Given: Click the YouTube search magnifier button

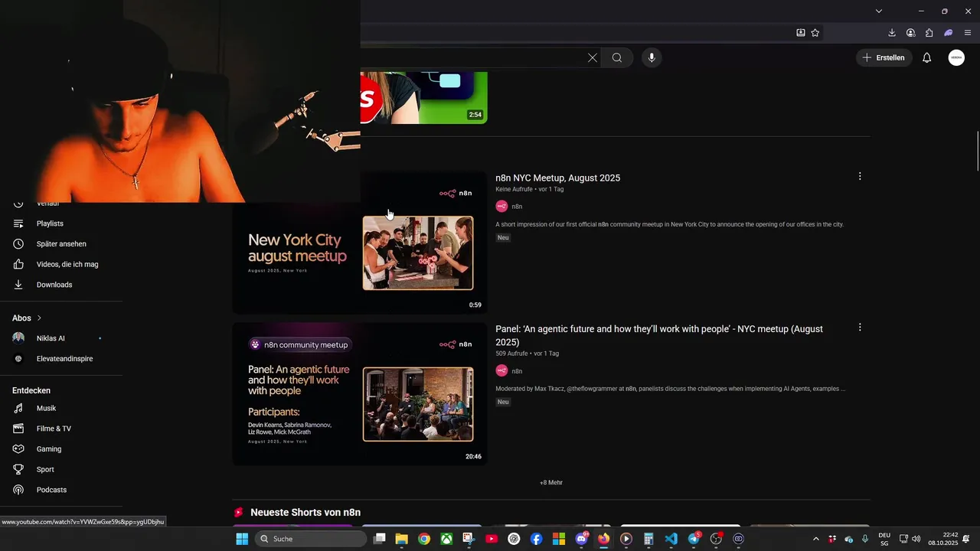Looking at the screenshot, I should (616, 57).
